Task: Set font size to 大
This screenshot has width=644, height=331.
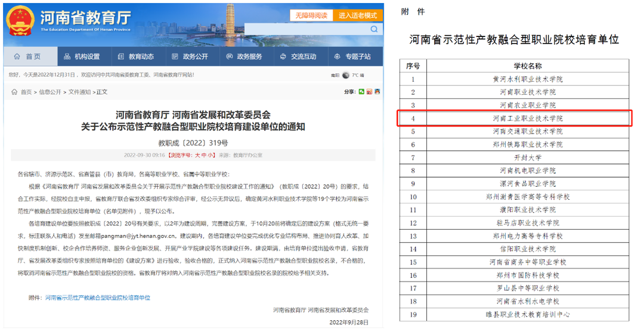Action: (x=197, y=155)
